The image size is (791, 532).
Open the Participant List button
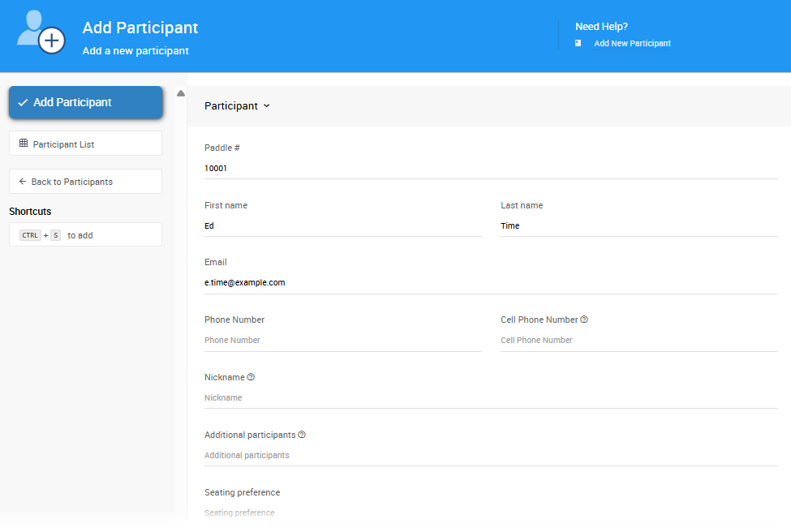pyautogui.click(x=85, y=144)
